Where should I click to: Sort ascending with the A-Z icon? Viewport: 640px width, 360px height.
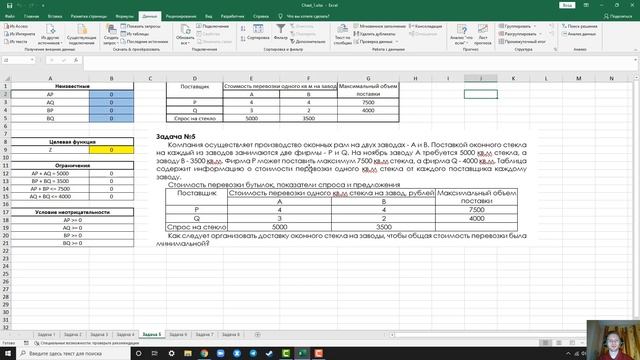click(243, 29)
